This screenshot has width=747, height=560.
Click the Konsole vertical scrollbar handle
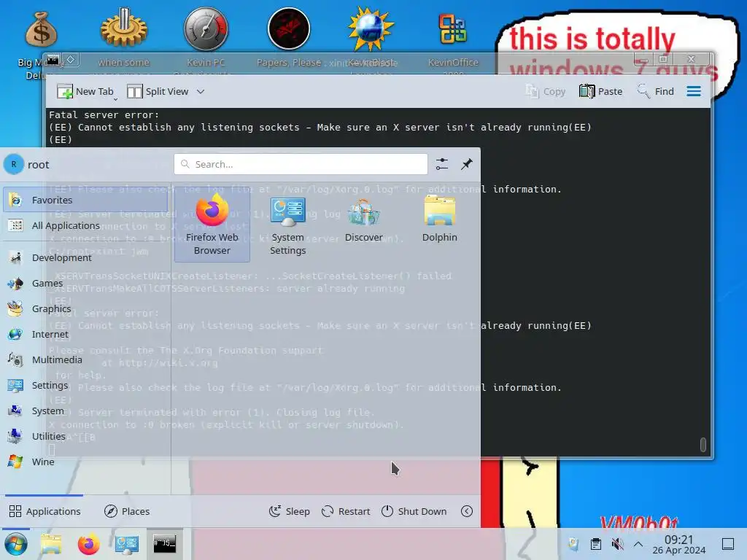pos(703,444)
